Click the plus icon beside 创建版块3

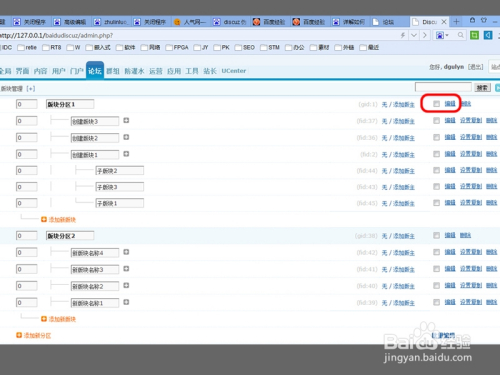point(126,120)
